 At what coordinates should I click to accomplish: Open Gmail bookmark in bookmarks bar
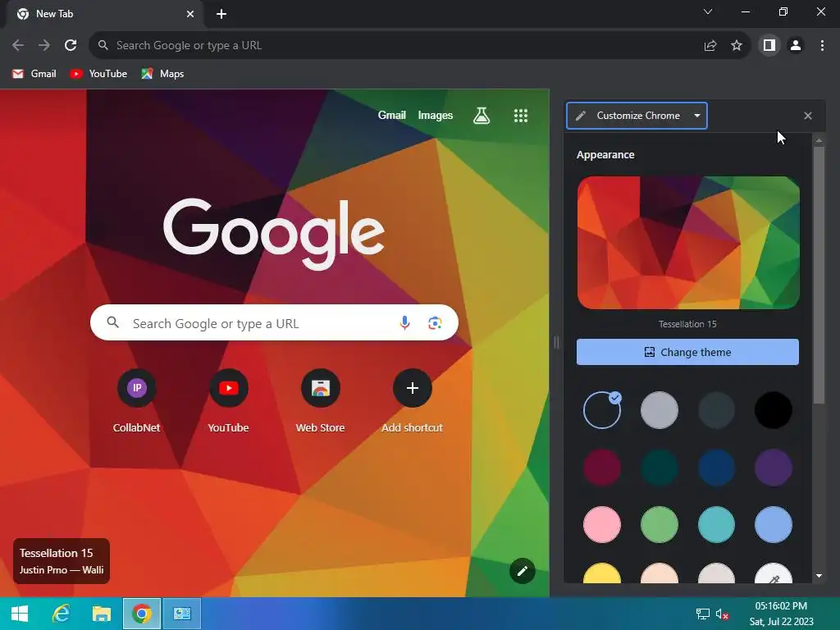point(34,74)
